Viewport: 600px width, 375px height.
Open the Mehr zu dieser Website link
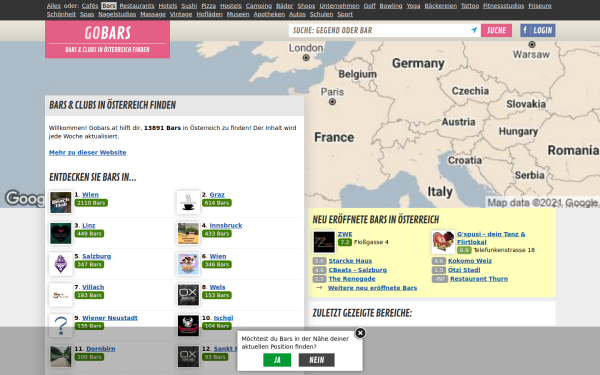pos(88,152)
